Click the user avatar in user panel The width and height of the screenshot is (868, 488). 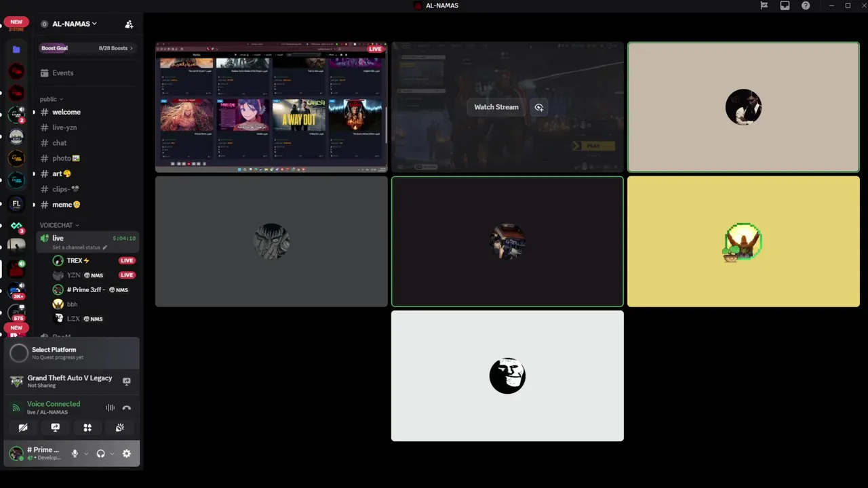(16, 453)
